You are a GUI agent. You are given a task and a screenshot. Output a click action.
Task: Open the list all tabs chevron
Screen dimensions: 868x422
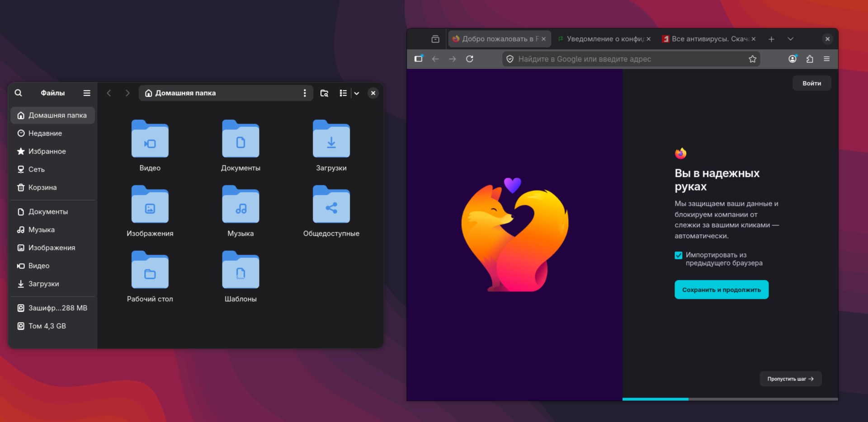click(x=790, y=39)
